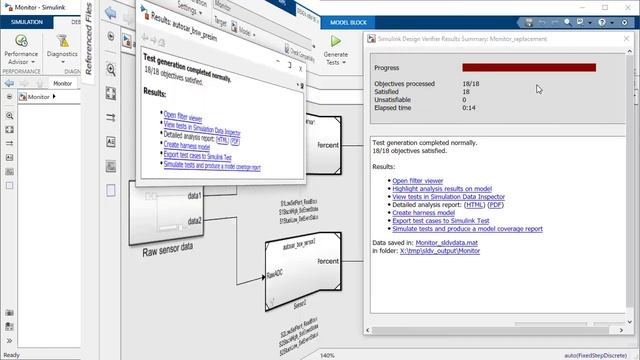Open the dropdown beside the feedback icon
The width and height of the screenshot is (640, 360).
(590, 23)
